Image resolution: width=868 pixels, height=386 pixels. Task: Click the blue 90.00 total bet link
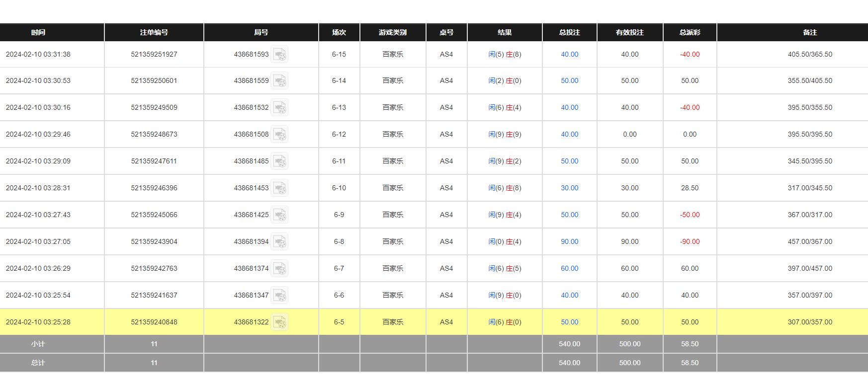click(569, 241)
